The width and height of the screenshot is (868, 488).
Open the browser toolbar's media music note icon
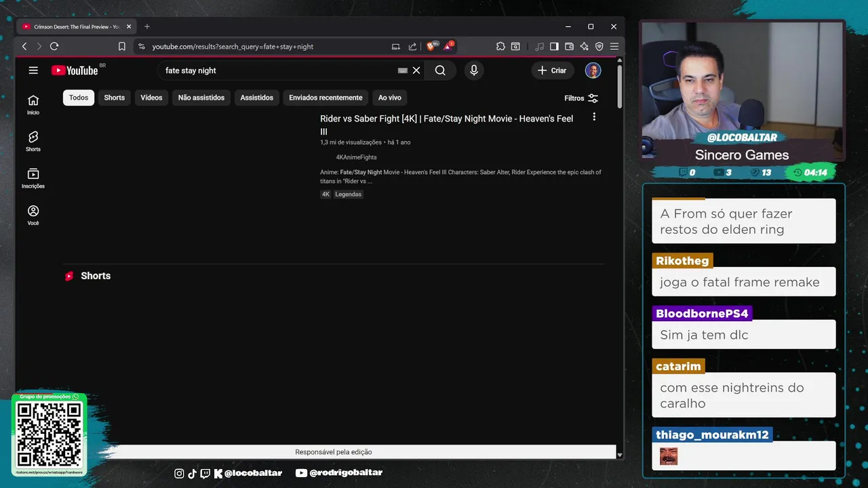coord(539,46)
